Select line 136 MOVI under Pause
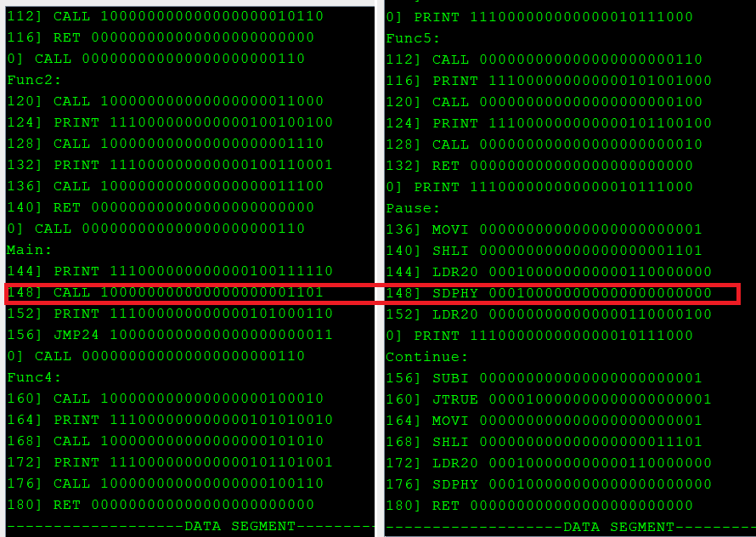Image resolution: width=756 pixels, height=537 pixels. pyautogui.click(x=544, y=229)
